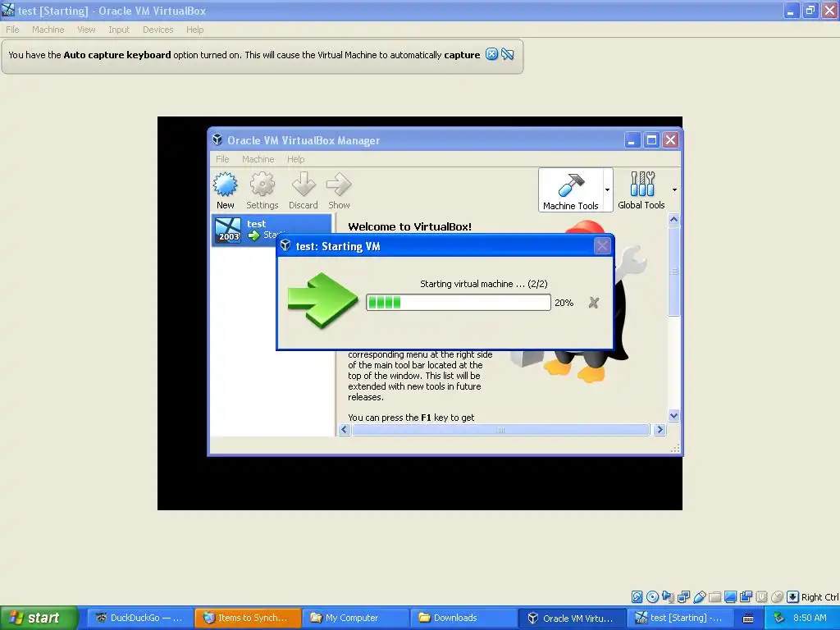Screen dimensions: 840x630
Task: Switch to Items to Synchronize taskbar button
Action: (247, 618)
